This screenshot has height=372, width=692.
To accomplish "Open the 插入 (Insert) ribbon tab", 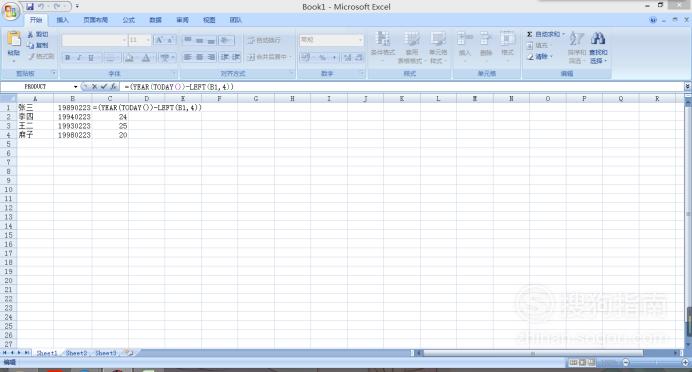I will [63, 20].
